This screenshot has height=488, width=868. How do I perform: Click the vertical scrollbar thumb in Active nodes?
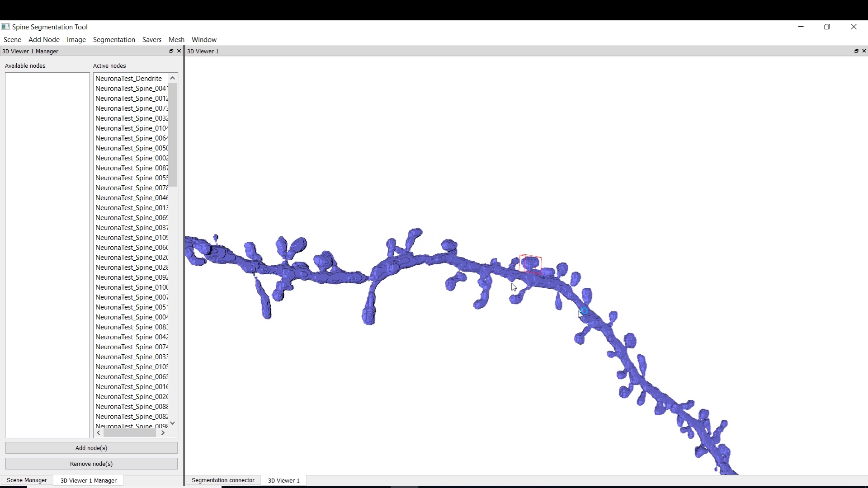pos(173,135)
